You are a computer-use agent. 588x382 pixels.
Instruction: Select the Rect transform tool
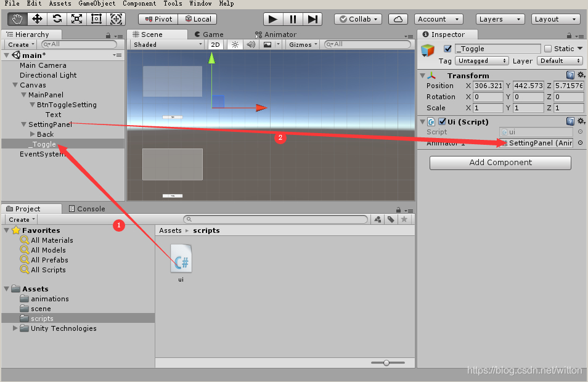(96, 18)
